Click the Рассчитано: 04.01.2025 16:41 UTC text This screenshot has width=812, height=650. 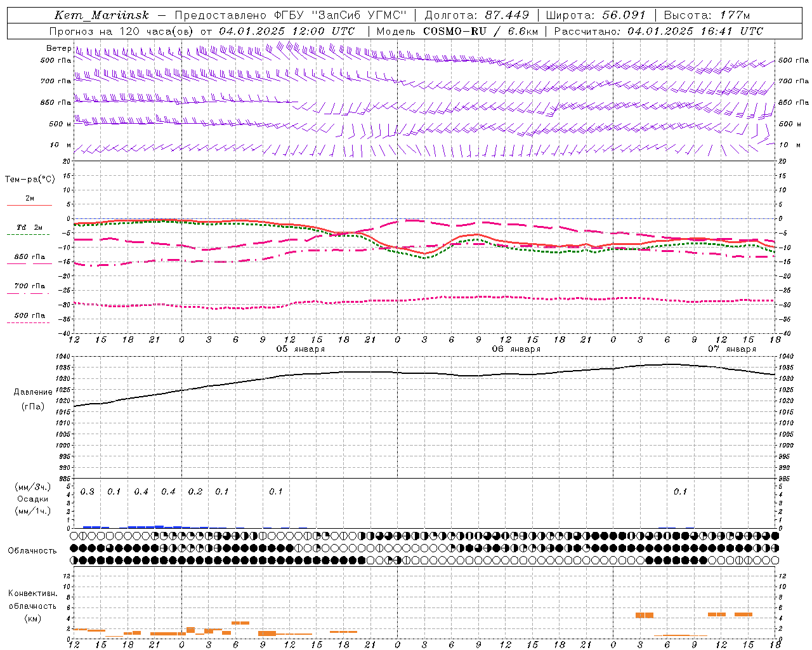point(658,31)
